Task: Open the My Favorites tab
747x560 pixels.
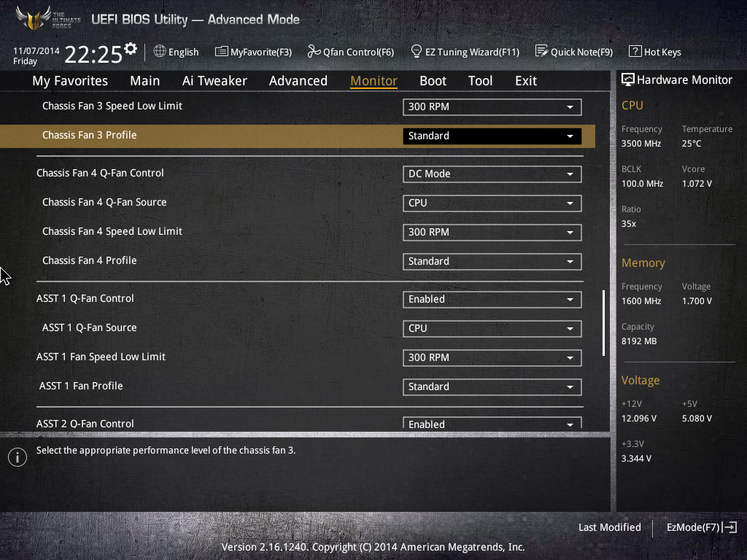Action: click(70, 81)
